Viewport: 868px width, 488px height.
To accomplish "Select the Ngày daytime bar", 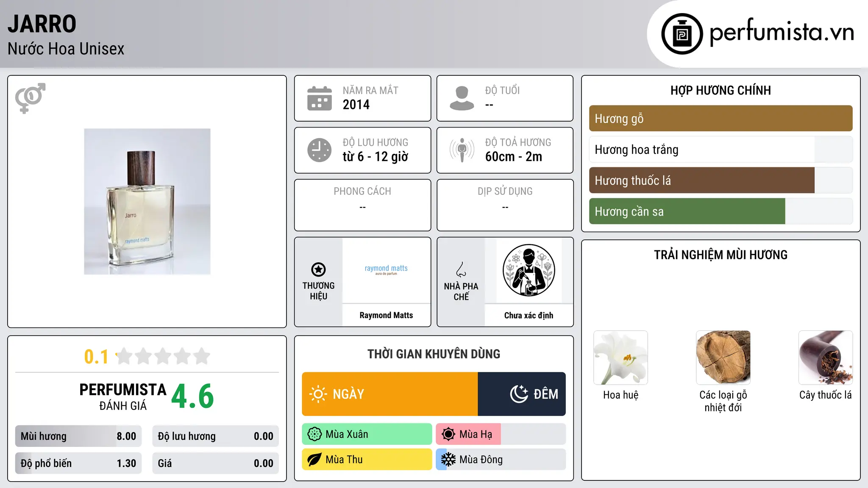I will pos(390,394).
